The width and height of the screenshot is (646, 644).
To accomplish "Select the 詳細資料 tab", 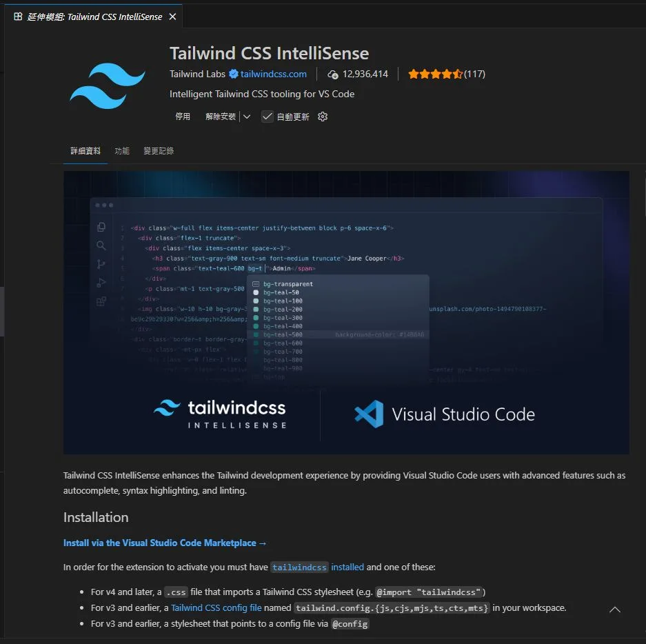I will click(x=85, y=150).
